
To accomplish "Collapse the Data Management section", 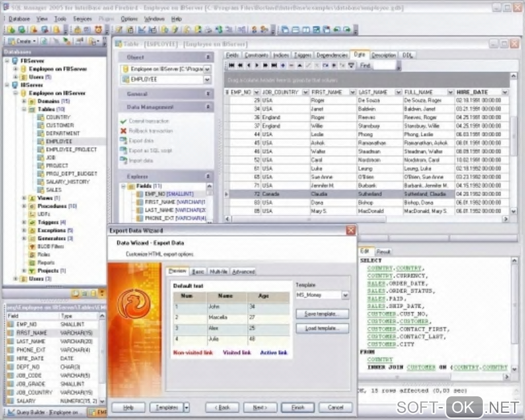I will [x=208, y=107].
